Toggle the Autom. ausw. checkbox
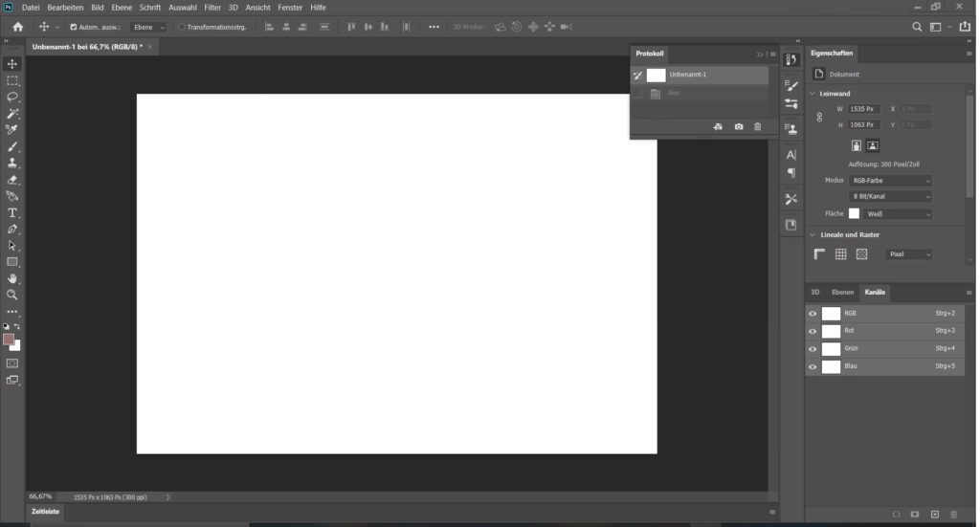 click(74, 27)
